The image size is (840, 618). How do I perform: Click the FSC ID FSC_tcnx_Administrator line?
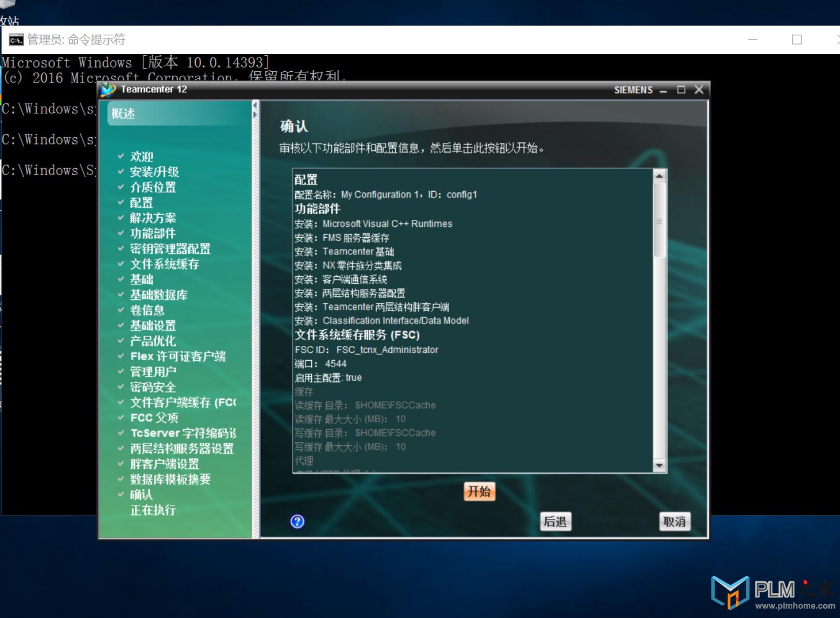pos(367,350)
